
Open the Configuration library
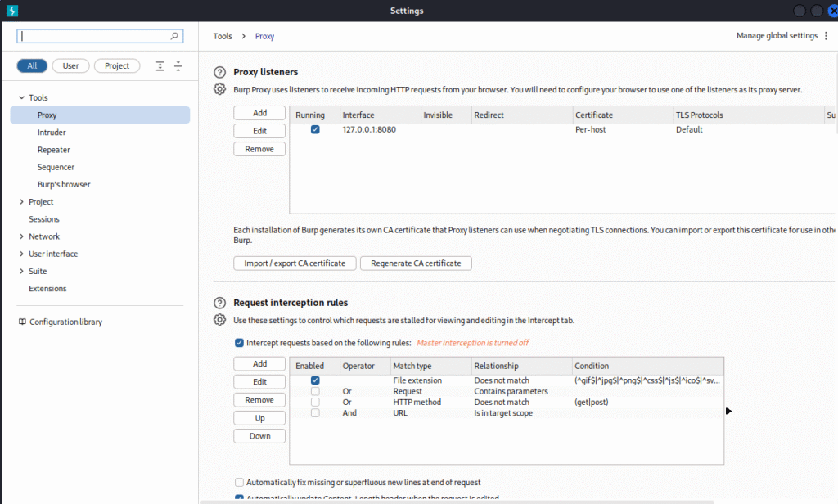[65, 322]
